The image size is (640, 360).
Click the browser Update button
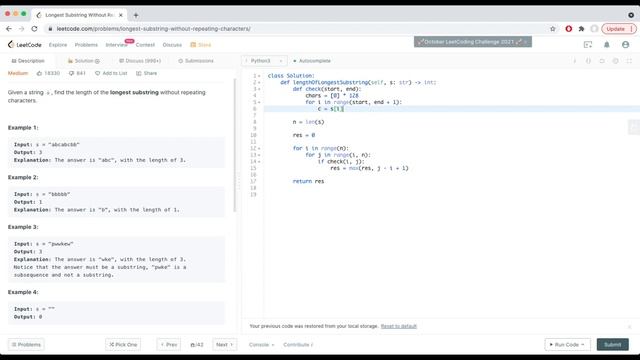[618, 29]
